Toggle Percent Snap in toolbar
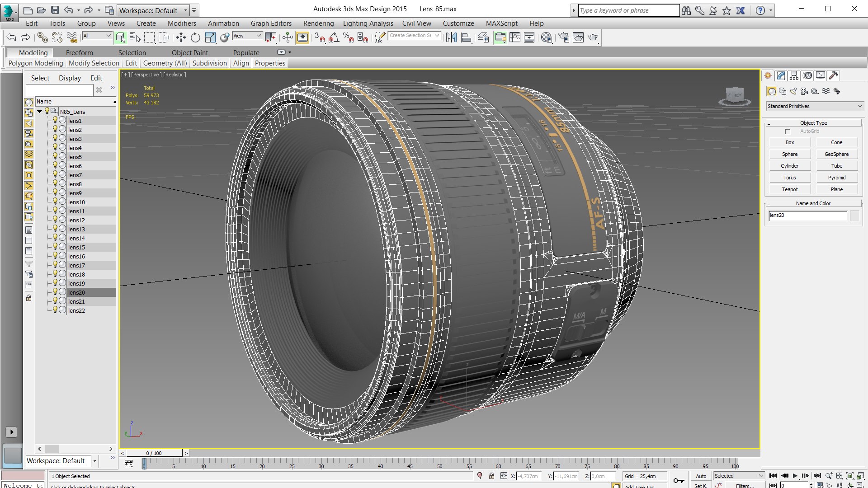This screenshot has width=868, height=488. 348,38
